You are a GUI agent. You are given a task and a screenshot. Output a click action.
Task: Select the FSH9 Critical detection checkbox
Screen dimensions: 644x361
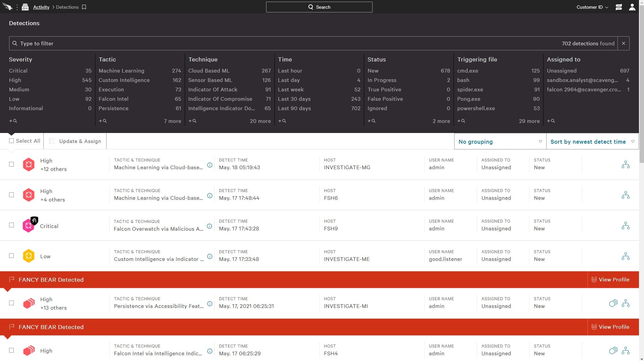[x=11, y=225]
